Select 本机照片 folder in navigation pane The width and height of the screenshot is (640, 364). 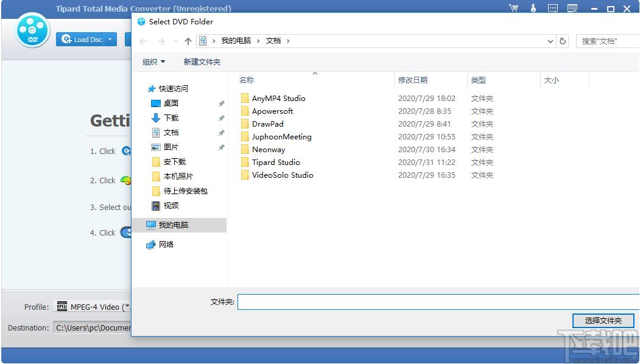pos(178,177)
